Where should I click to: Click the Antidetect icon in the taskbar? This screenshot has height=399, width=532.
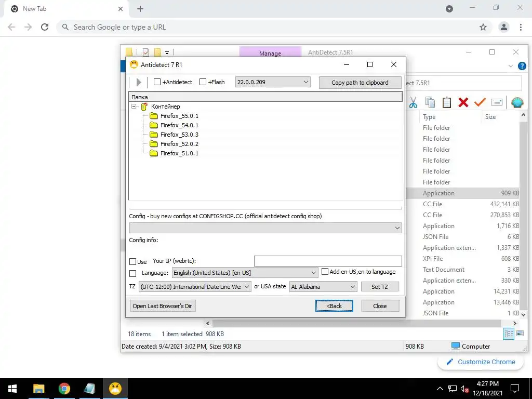(x=115, y=389)
